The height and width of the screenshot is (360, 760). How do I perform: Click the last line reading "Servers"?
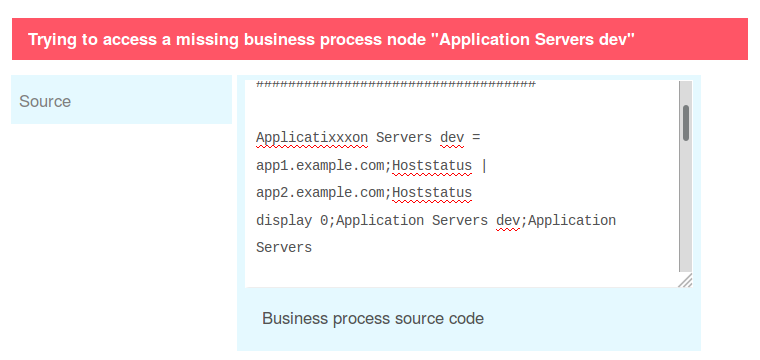(x=284, y=248)
